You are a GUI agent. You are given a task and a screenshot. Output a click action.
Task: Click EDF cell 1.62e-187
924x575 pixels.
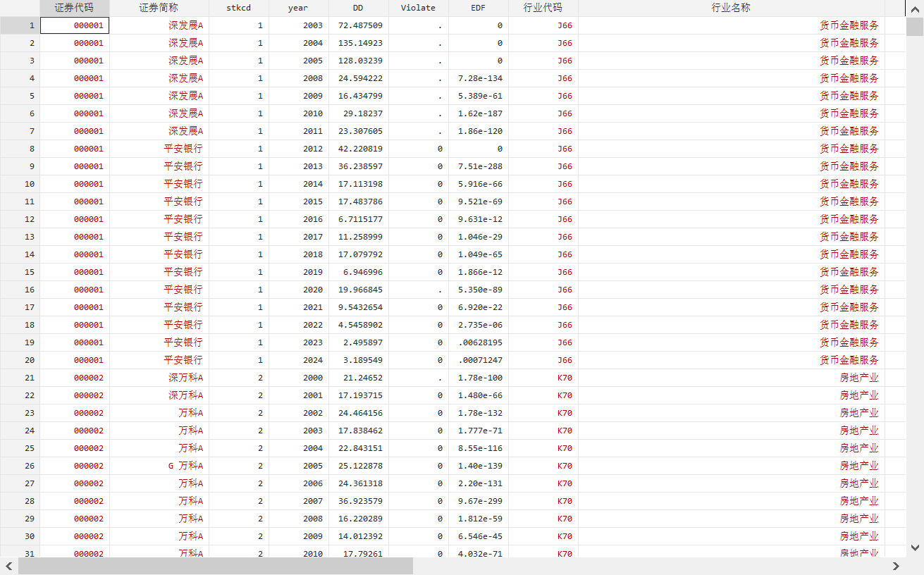(480, 113)
